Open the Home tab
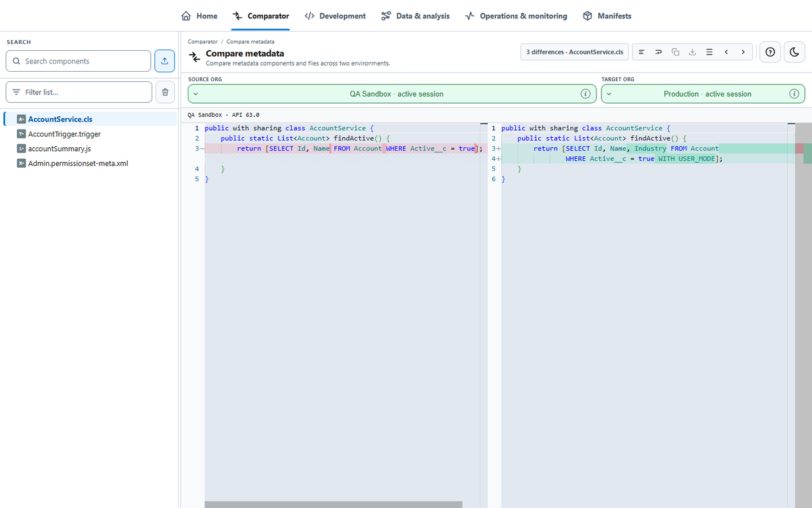Image resolution: width=812 pixels, height=508 pixels. click(x=199, y=16)
